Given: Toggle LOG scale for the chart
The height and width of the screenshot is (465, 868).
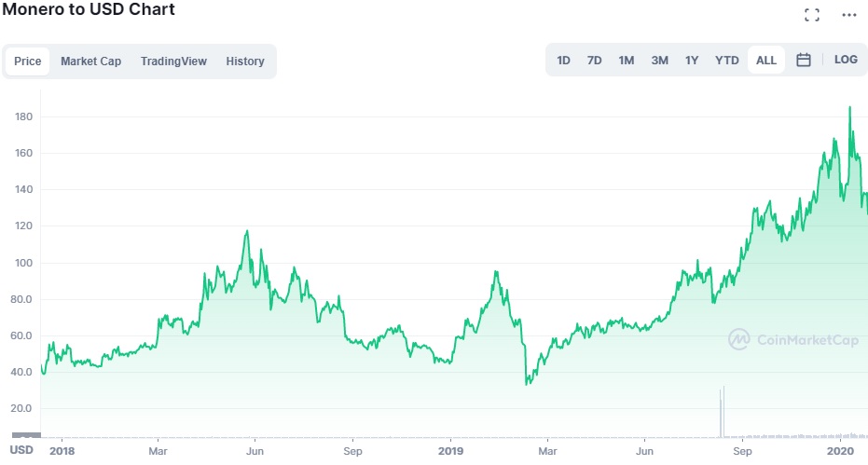Looking at the screenshot, I should [x=846, y=60].
